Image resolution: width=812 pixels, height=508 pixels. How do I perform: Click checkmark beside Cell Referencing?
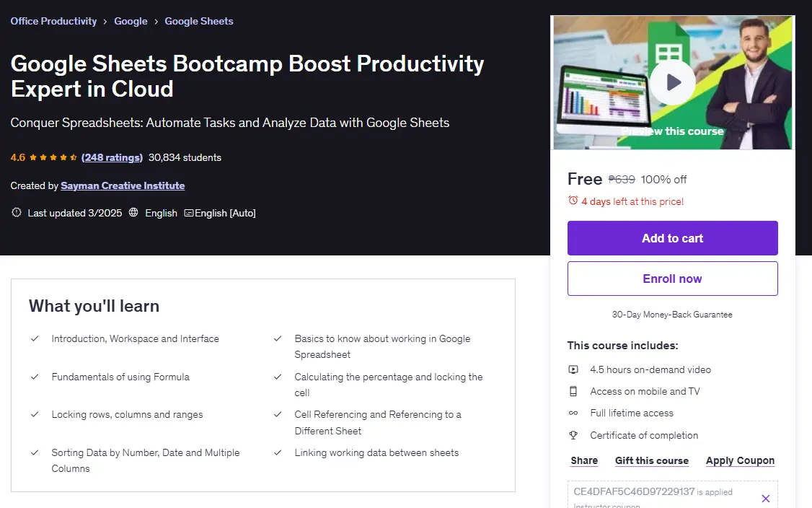[278, 415]
